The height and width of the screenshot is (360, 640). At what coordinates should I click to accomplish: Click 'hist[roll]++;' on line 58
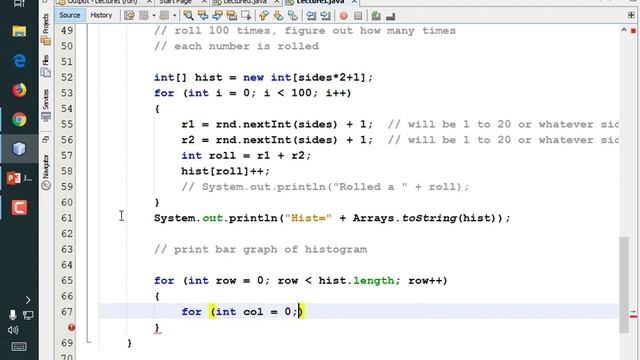[226, 171]
